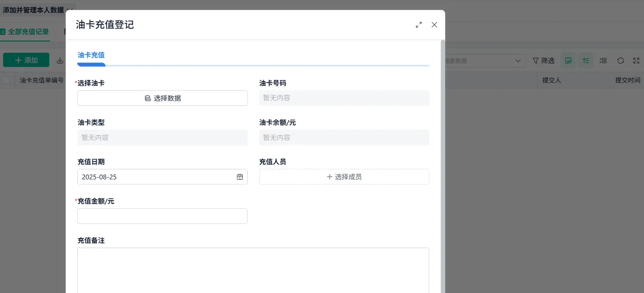The image size is (644, 293).
Task: Click the 提交时间 column header
Action: [628, 80]
